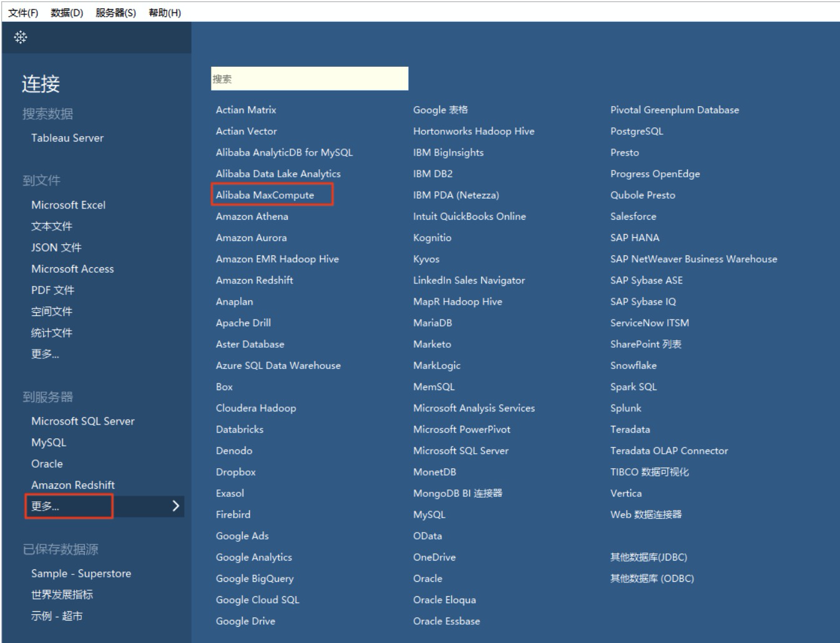Screen dimensions: 840x643
Task: Choose Alibaba AnalyticDB for MySQL
Action: (284, 152)
